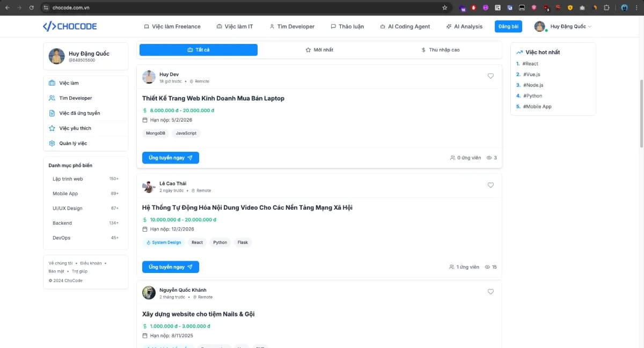Bookmark the current page with the star icon
644x348 pixels.
tap(444, 8)
